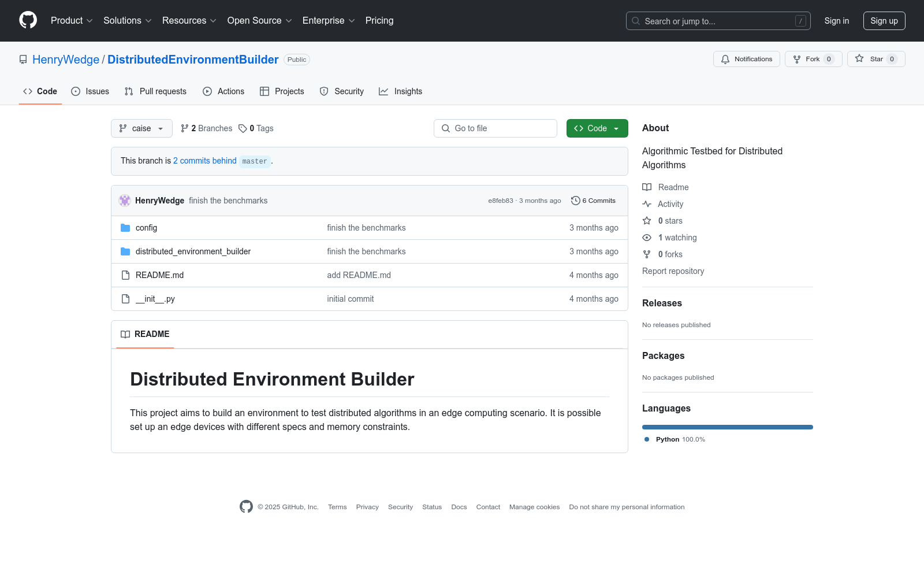Open the 'add README.md' commit message
This screenshot has height=578, width=924.
pyautogui.click(x=359, y=275)
